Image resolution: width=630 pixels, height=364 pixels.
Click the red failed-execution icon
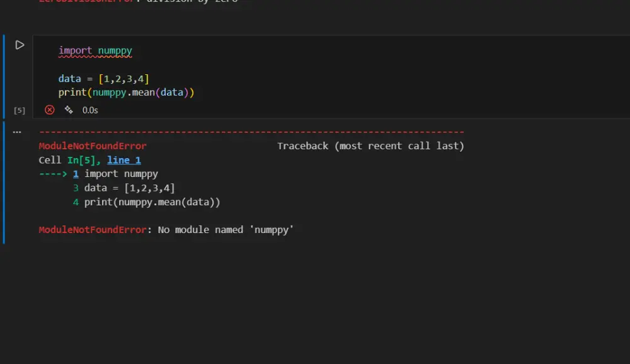pos(49,110)
